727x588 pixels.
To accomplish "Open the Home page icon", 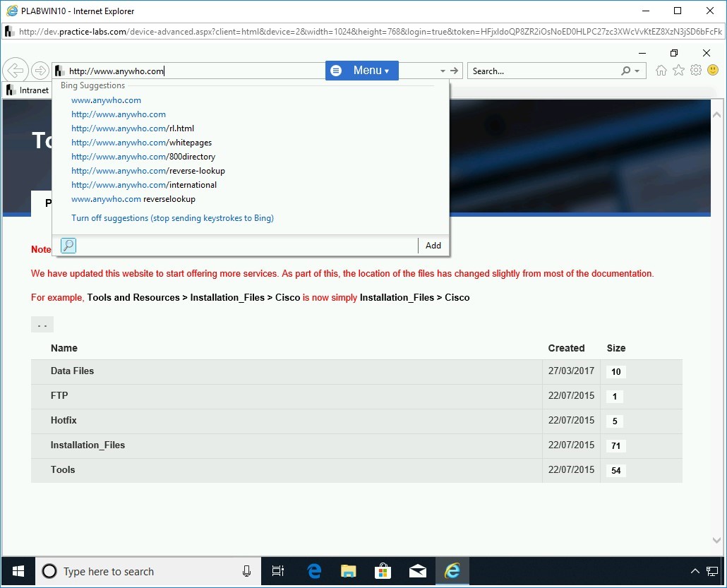I will 661,70.
